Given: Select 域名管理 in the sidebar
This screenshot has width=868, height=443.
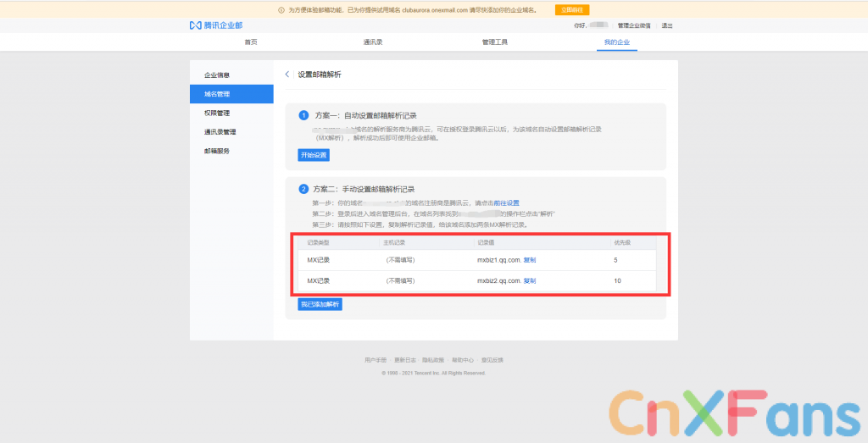Looking at the screenshot, I should 217,94.
